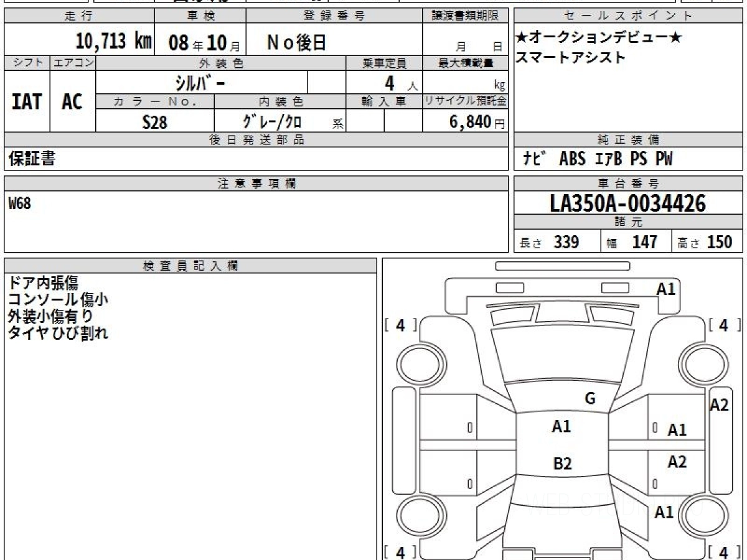Screen dimensions: 747x560
Task: Click the 検査員記入欄 header
Action: click(190, 265)
